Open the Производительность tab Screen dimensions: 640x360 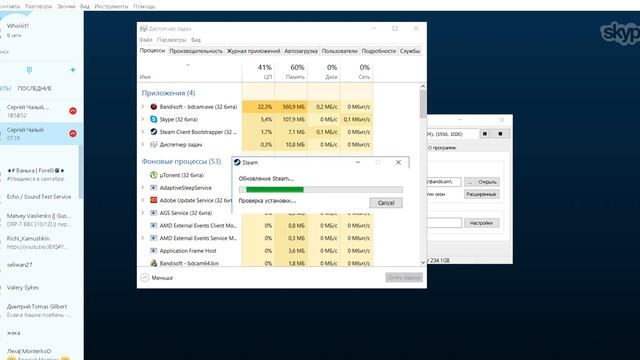(x=196, y=51)
